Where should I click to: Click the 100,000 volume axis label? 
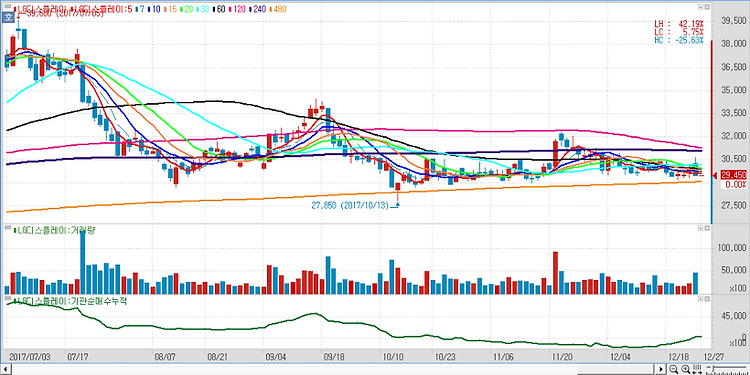click(x=732, y=247)
